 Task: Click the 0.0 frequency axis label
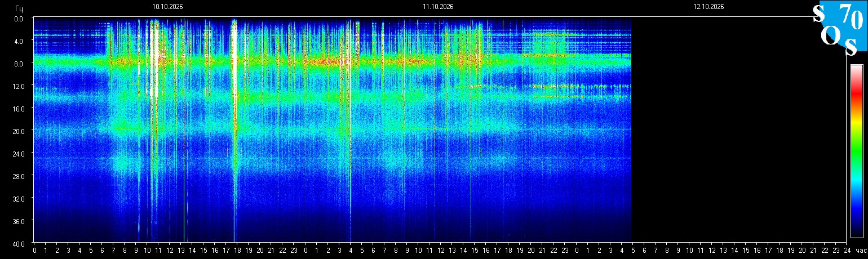pyautogui.click(x=18, y=19)
